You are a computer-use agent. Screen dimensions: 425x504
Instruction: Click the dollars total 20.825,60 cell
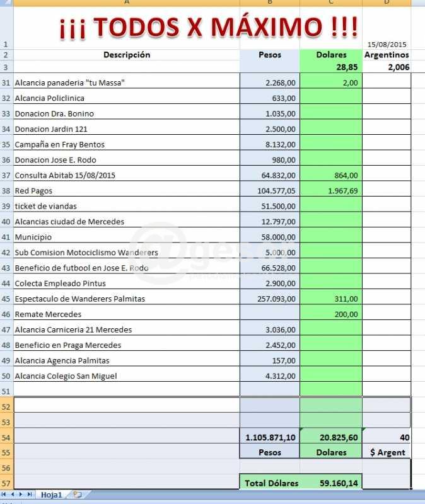pos(331,437)
